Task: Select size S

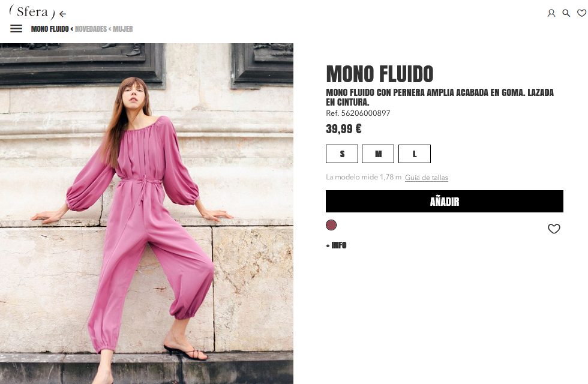Action: click(x=342, y=154)
